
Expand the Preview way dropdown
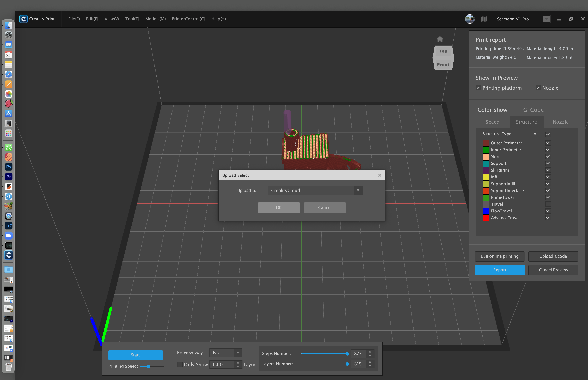(x=238, y=353)
